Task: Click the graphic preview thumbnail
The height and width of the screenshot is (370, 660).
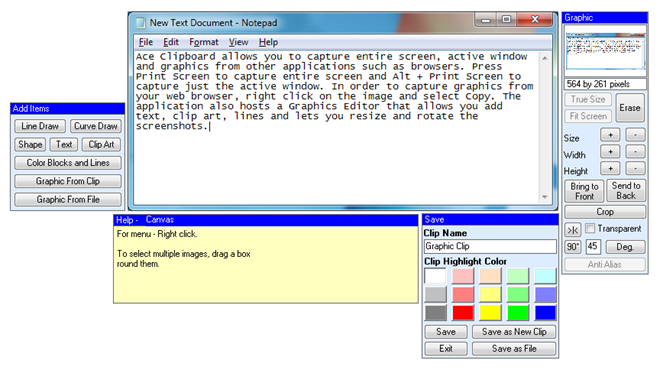Action: (605, 51)
